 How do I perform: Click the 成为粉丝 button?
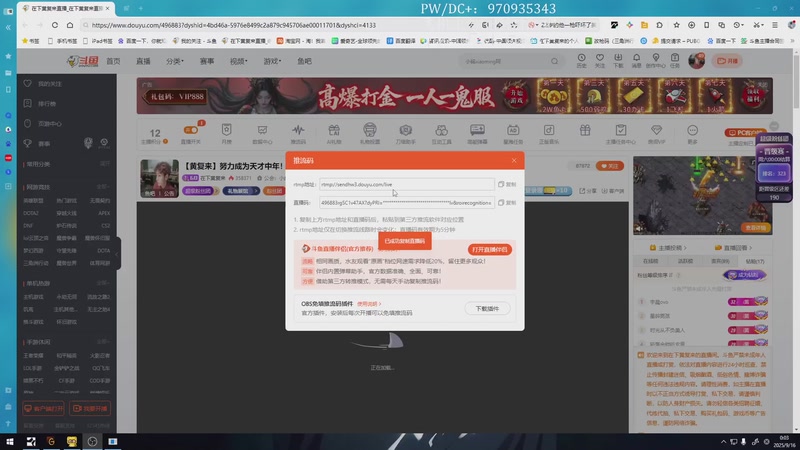coord(744,275)
